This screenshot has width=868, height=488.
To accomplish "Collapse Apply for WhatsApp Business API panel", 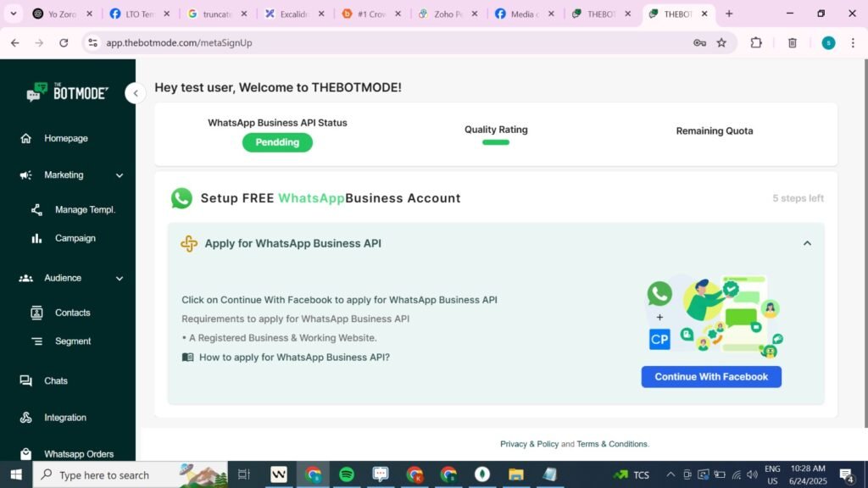I will pos(807,243).
